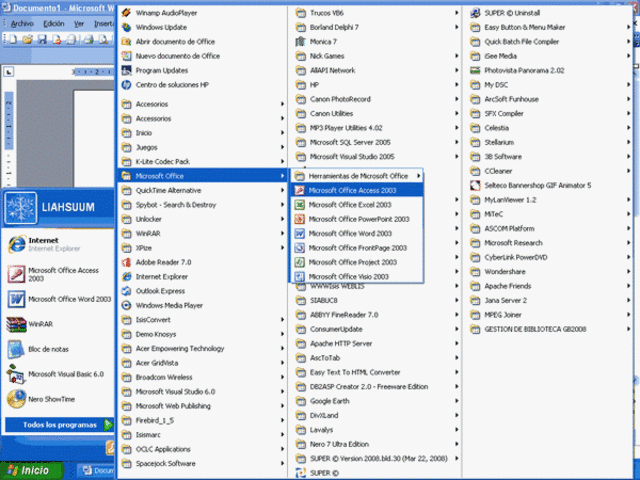
Task: Click Abrir documento de Office
Action: click(x=202, y=42)
